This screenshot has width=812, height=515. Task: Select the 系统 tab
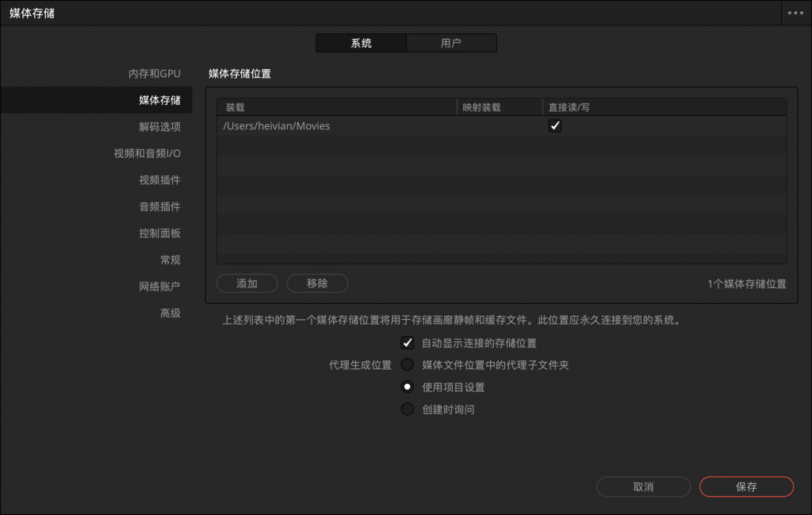[361, 43]
